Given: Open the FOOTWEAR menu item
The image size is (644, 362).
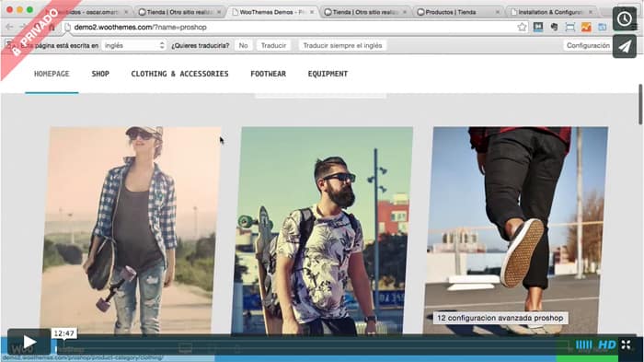Looking at the screenshot, I should [269, 74].
